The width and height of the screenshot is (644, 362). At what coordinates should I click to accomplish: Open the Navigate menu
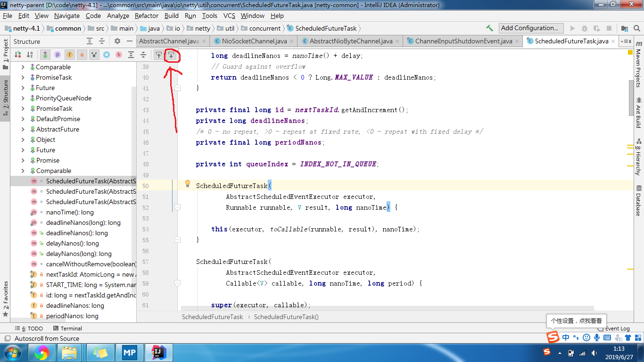pyautogui.click(x=67, y=16)
